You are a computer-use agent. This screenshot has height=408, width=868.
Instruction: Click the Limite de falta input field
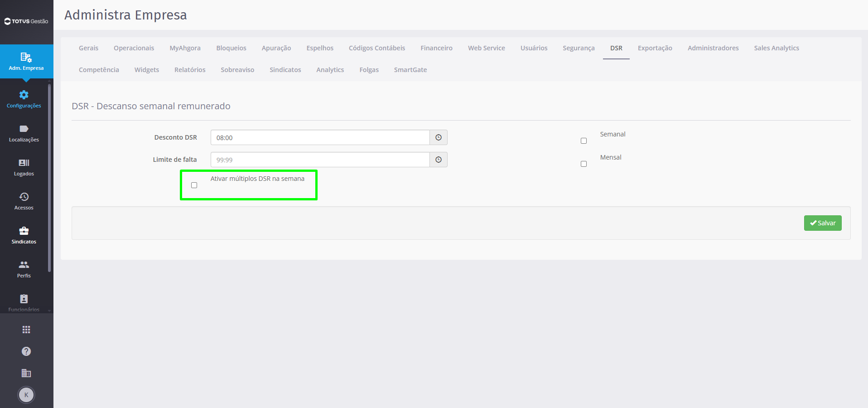[x=320, y=160]
